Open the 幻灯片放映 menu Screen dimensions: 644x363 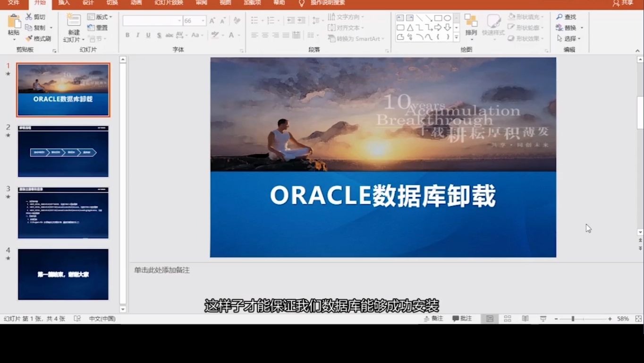[168, 3]
